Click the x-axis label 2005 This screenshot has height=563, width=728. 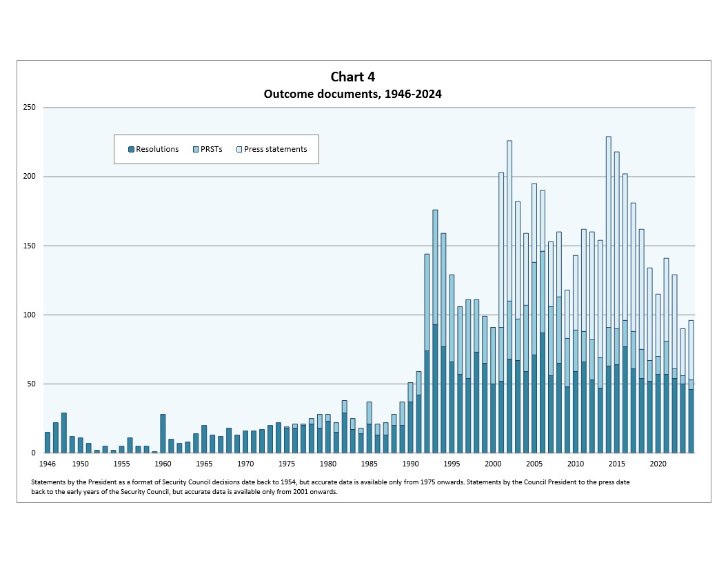[x=534, y=464]
